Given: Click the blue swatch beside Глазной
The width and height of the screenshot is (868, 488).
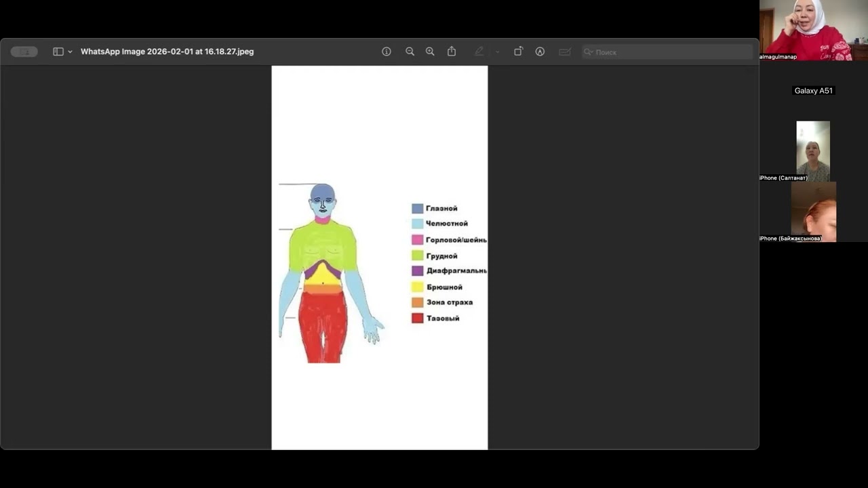Looking at the screenshot, I should point(418,209).
